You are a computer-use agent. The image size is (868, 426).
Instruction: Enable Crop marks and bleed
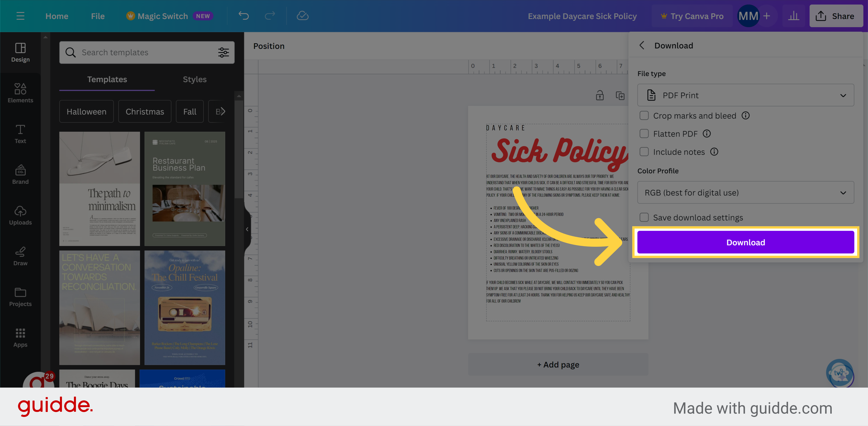[x=644, y=115]
